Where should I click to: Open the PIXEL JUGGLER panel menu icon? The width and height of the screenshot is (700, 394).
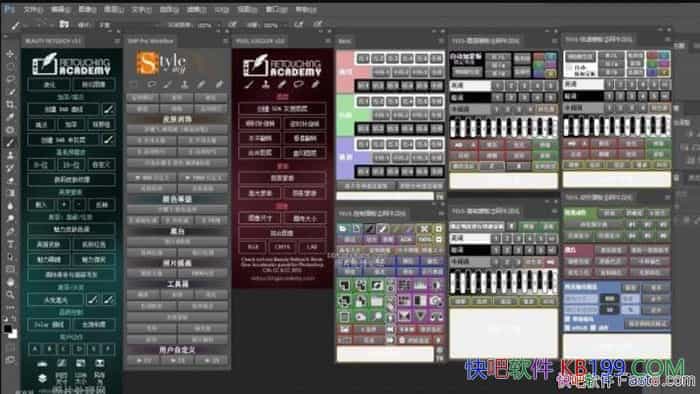(x=329, y=41)
